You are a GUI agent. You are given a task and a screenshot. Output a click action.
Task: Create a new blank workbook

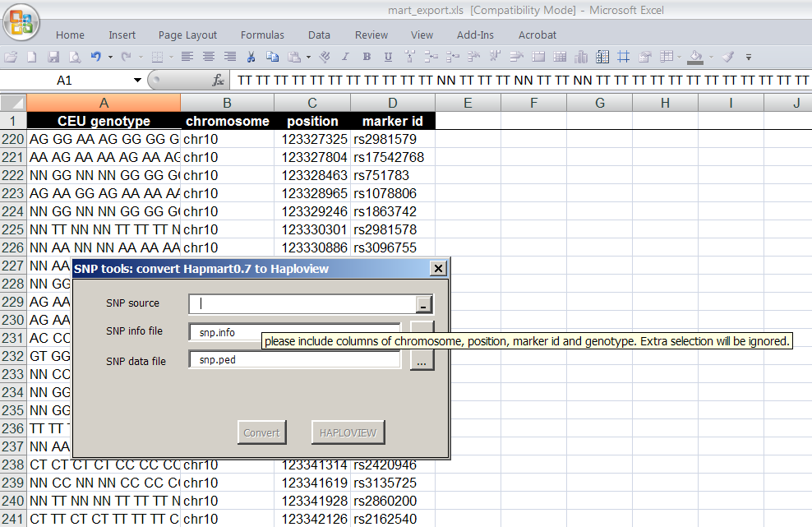click(32, 57)
